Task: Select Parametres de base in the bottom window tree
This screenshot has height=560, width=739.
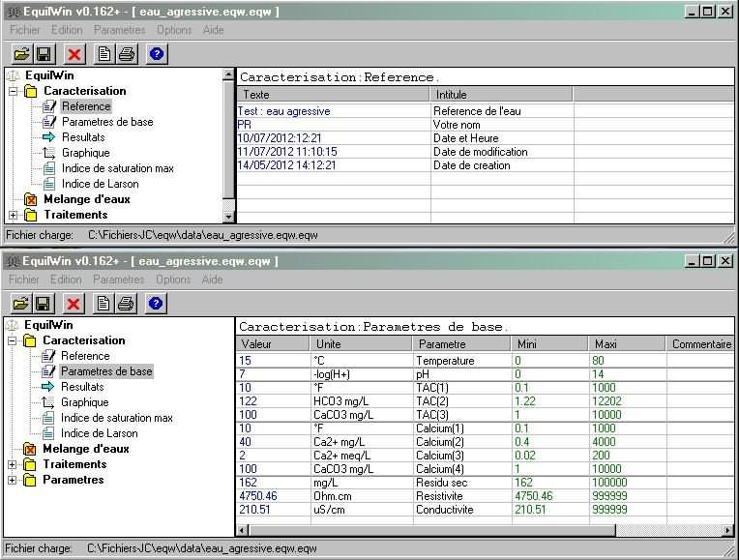Action: [x=106, y=371]
